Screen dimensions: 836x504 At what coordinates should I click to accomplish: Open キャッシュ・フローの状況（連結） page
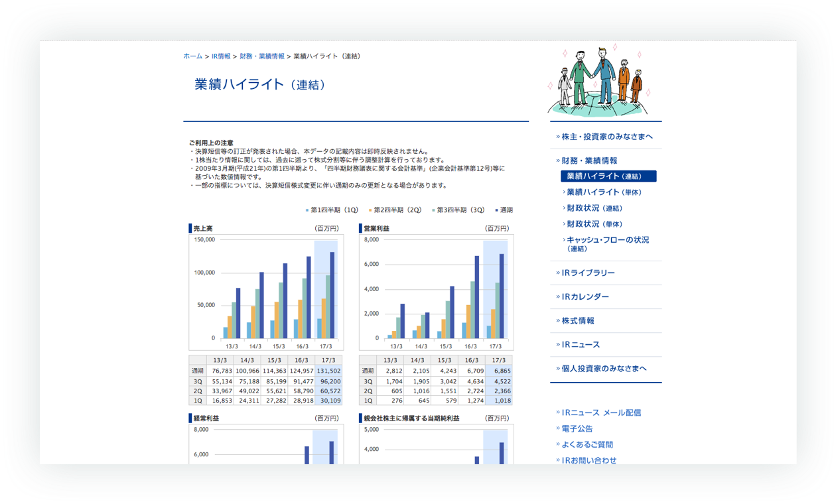click(x=606, y=244)
